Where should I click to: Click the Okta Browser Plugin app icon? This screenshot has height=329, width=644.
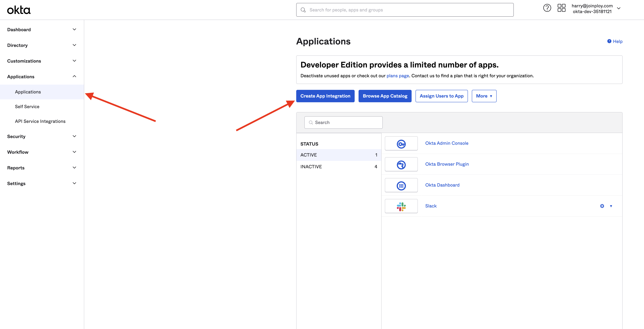pyautogui.click(x=401, y=165)
